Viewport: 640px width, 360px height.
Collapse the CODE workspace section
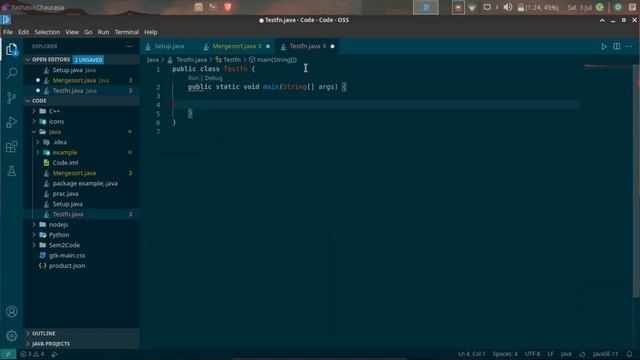(81, 100)
